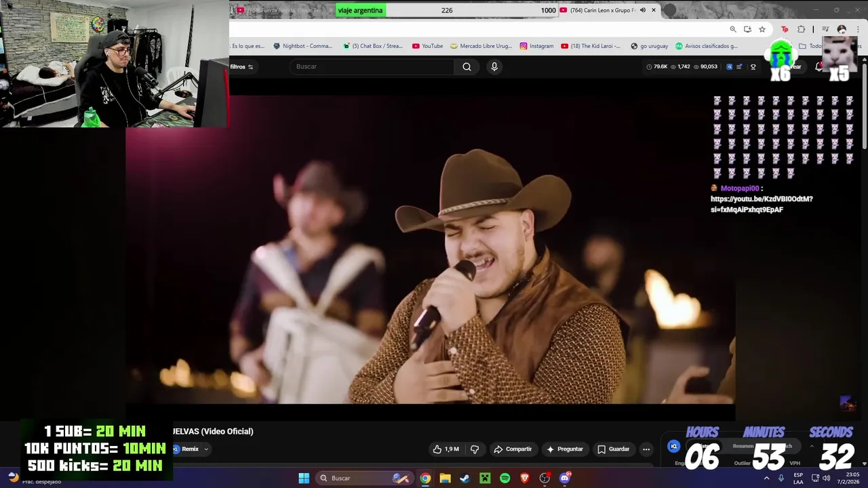Activate voice search microphone icon
Image resolution: width=868 pixels, height=488 pixels.
494,66
